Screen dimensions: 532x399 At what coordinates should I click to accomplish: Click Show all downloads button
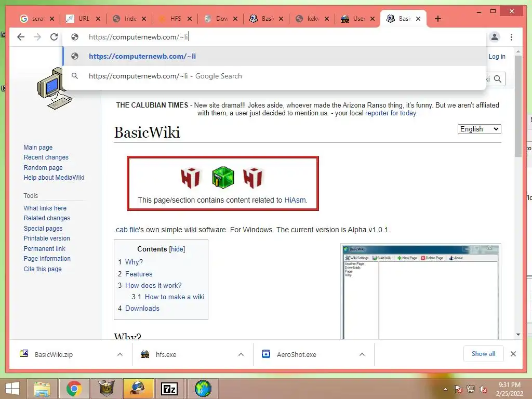pos(484,354)
